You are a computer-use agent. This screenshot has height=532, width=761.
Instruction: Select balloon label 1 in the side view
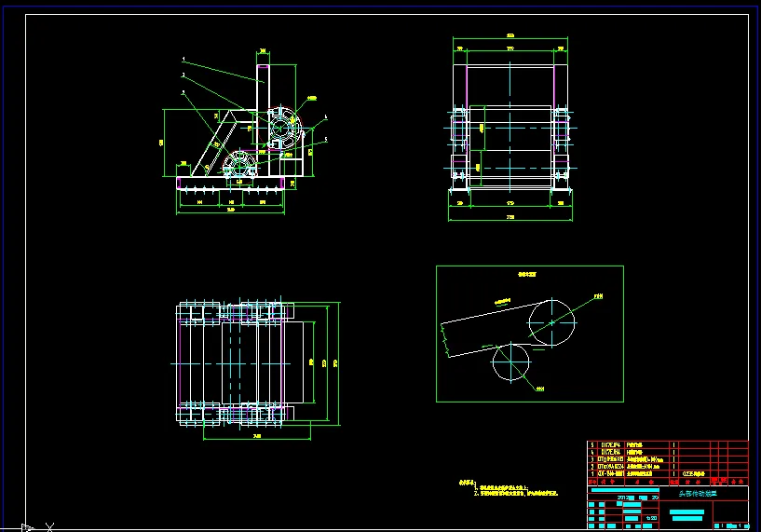click(183, 60)
